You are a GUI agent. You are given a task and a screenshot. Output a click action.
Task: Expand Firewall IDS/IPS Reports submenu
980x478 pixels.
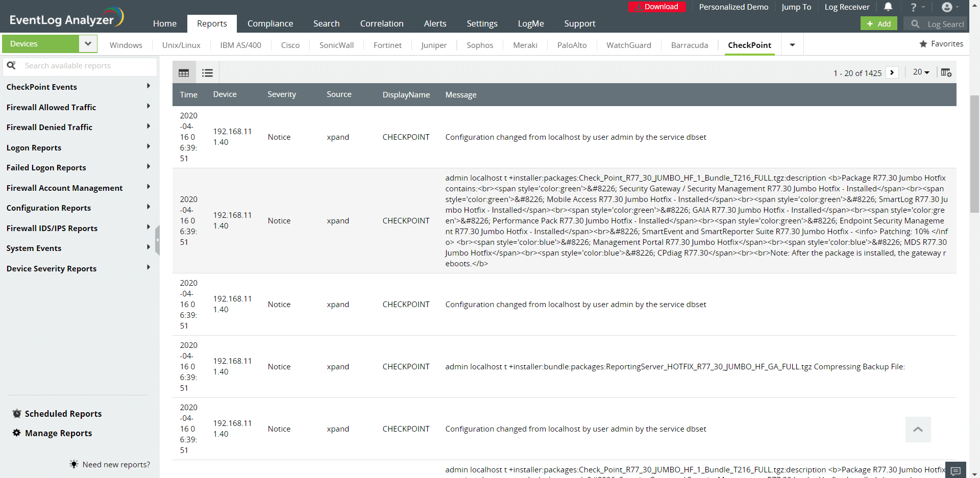pos(149,227)
